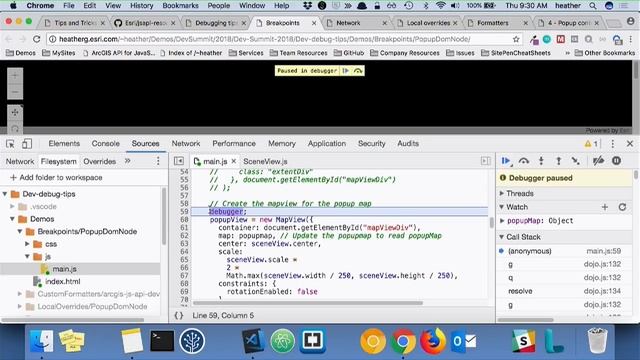Image resolution: width=640 pixels, height=360 pixels.
Task: Collapse the Dev-debug-tips folder
Action: pyautogui.click(x=5, y=194)
